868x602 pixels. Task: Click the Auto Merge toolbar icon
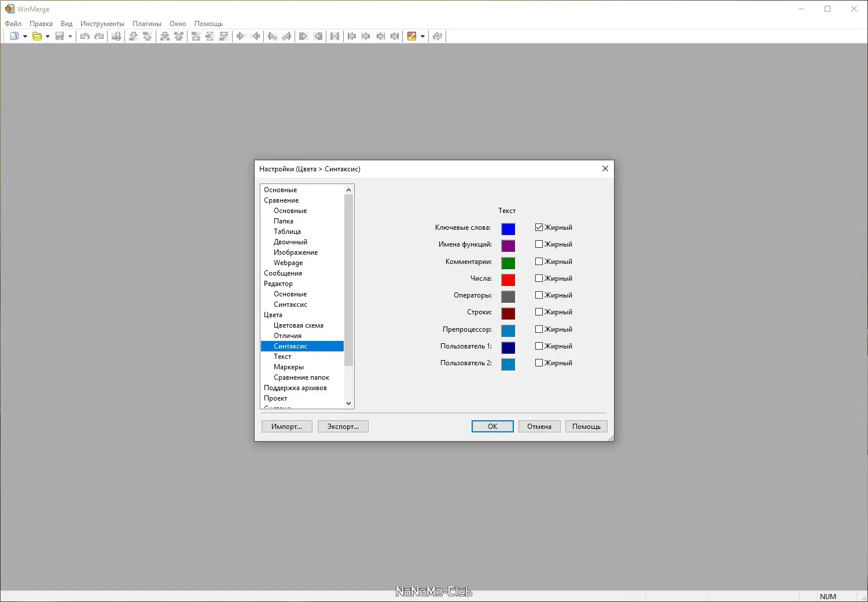point(334,36)
